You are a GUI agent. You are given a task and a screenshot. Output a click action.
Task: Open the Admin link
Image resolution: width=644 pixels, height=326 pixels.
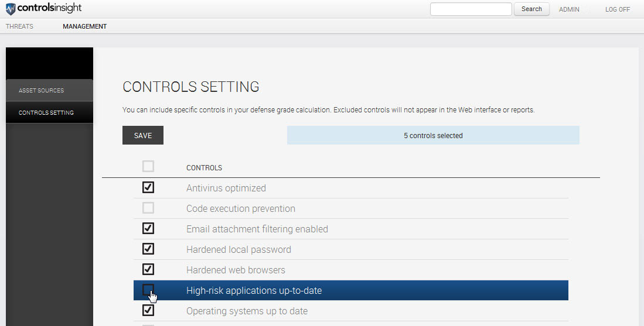click(x=569, y=10)
